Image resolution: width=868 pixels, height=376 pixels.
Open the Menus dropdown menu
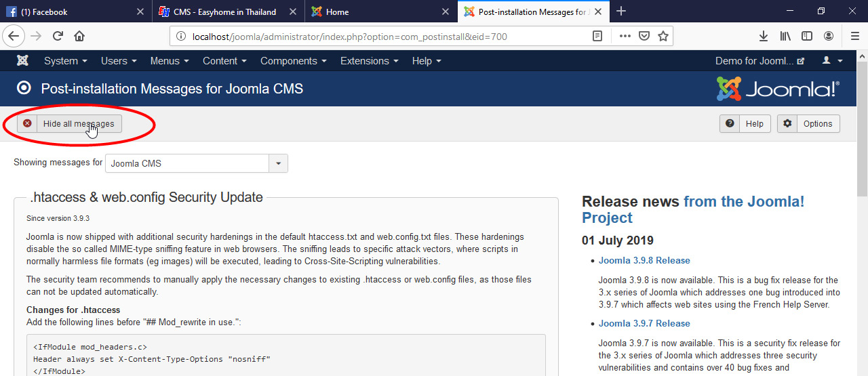(170, 61)
